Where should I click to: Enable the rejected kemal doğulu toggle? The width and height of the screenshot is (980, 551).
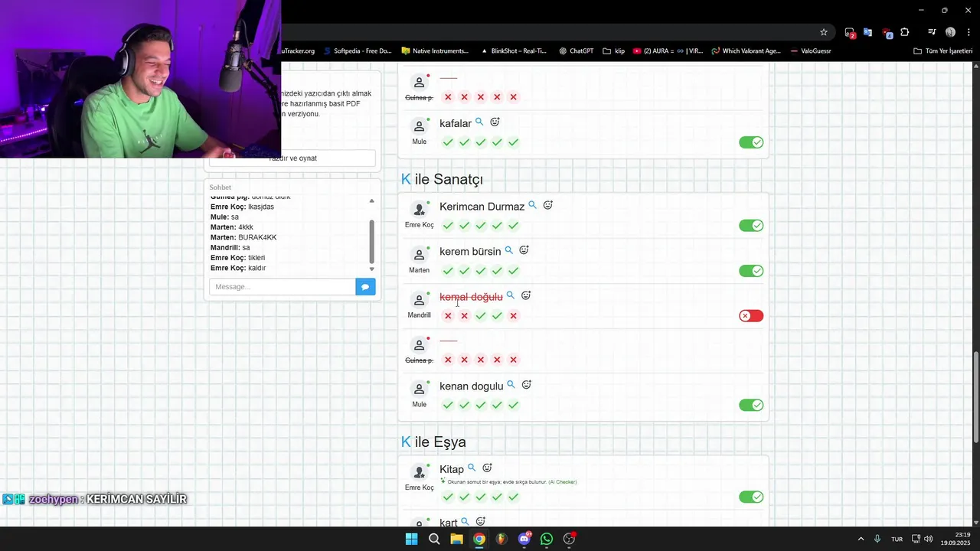pyautogui.click(x=751, y=316)
